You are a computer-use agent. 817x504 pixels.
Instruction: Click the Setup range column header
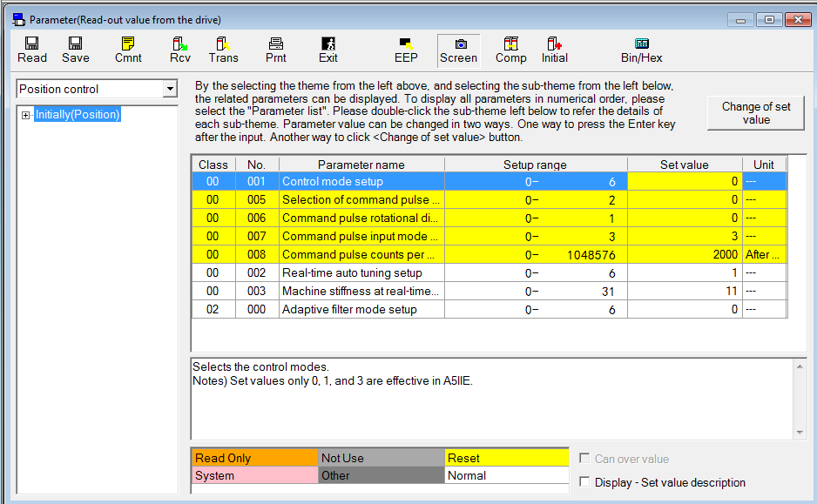(x=536, y=165)
